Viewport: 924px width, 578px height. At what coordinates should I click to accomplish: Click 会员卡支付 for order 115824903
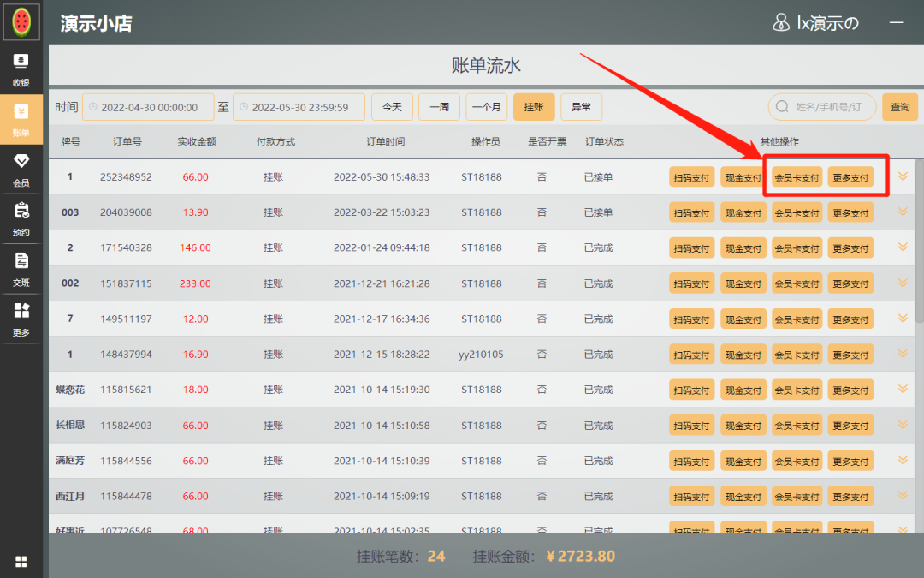point(797,426)
